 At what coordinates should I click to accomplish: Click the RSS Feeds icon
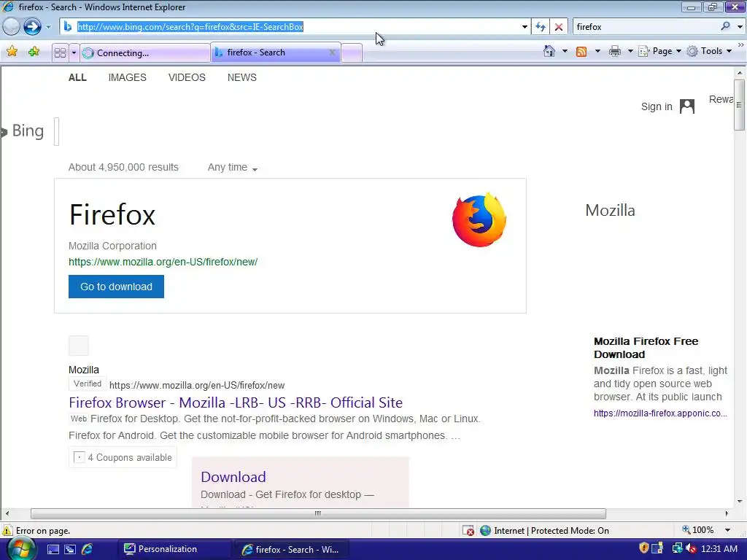tap(581, 52)
